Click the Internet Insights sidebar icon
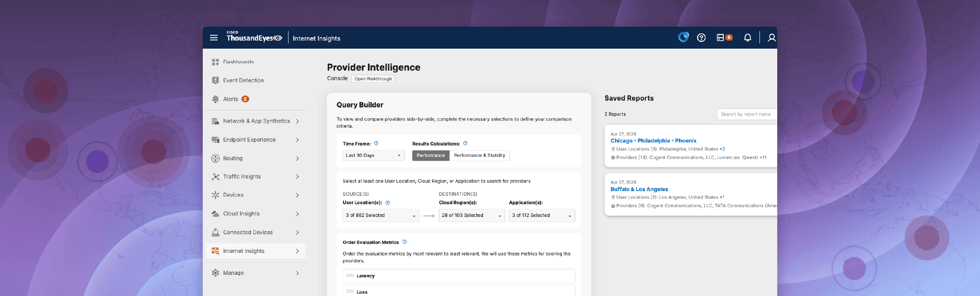This screenshot has height=296, width=980. (x=215, y=251)
